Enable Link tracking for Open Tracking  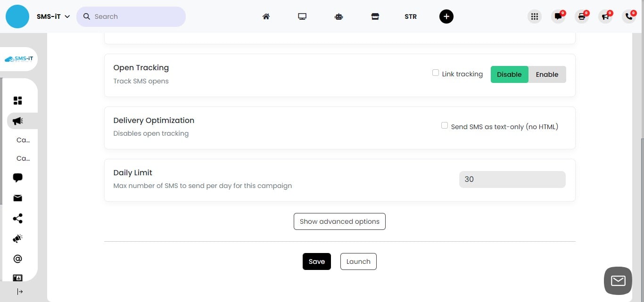tap(435, 72)
